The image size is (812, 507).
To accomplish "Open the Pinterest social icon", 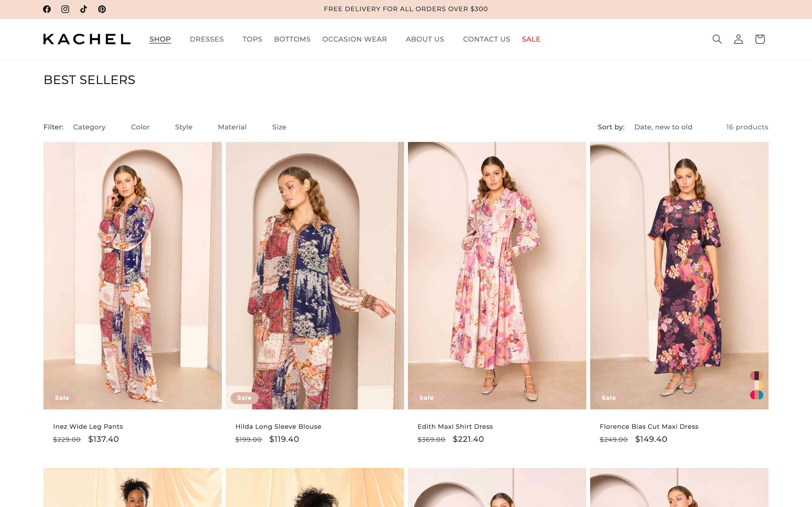I will pyautogui.click(x=102, y=9).
